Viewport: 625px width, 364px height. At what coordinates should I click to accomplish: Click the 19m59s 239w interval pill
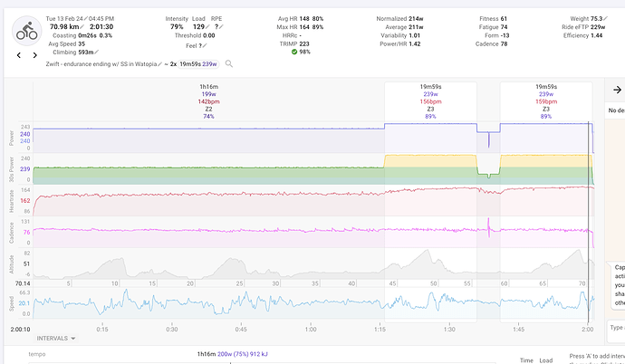[x=198, y=64]
